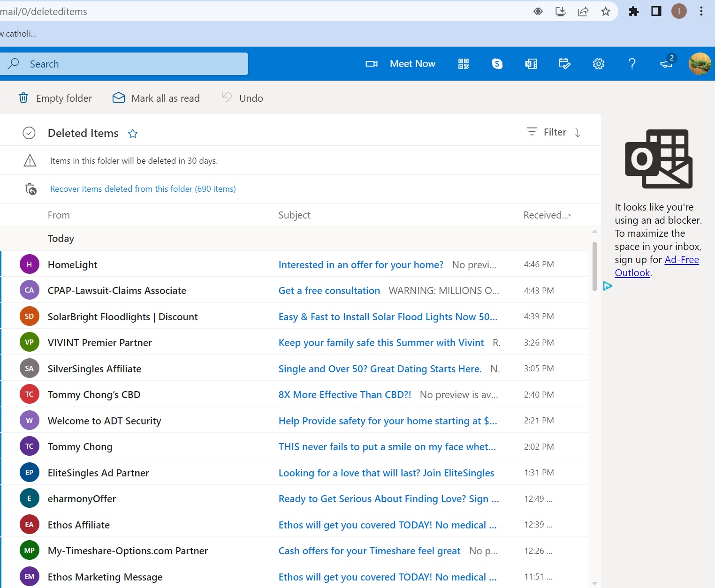Screen dimensions: 715x588
Task: Open 'Cash offers for your Timeshare' email
Action: click(x=369, y=551)
